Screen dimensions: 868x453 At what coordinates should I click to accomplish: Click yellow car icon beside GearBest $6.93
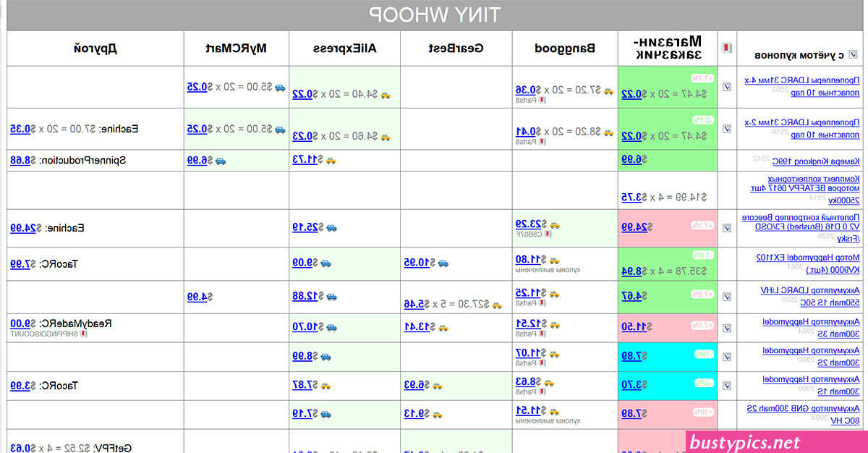(x=438, y=386)
